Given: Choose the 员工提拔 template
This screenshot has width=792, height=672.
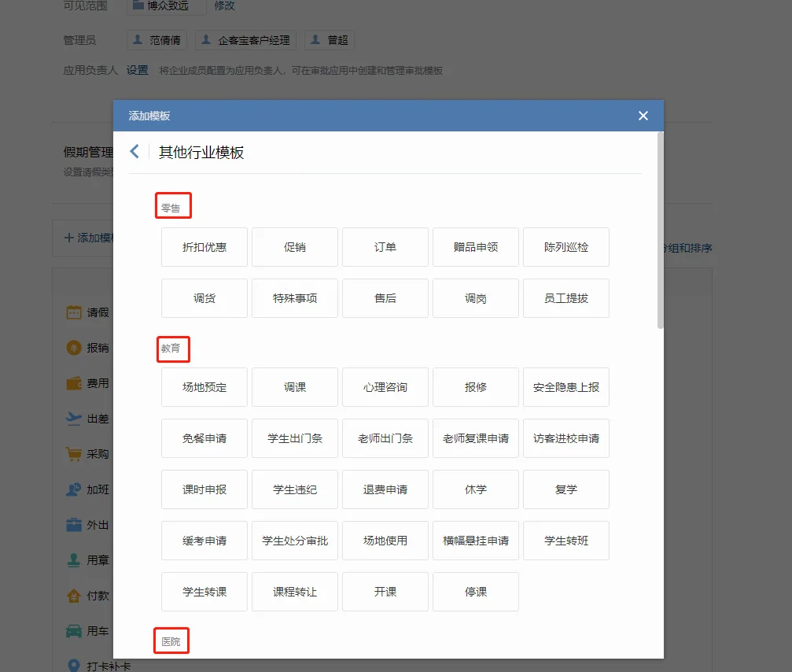Looking at the screenshot, I should click(x=566, y=298).
